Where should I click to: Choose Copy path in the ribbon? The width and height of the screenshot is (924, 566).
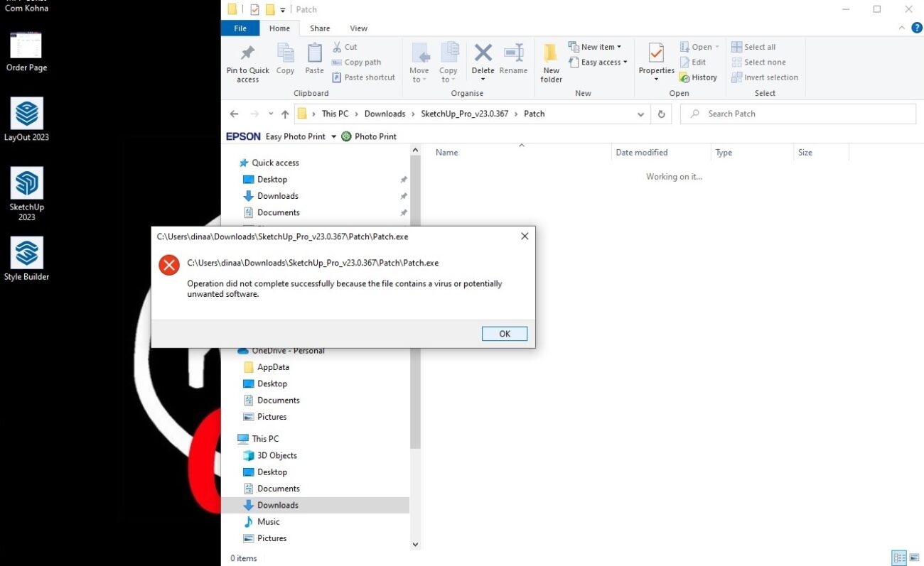coord(357,62)
